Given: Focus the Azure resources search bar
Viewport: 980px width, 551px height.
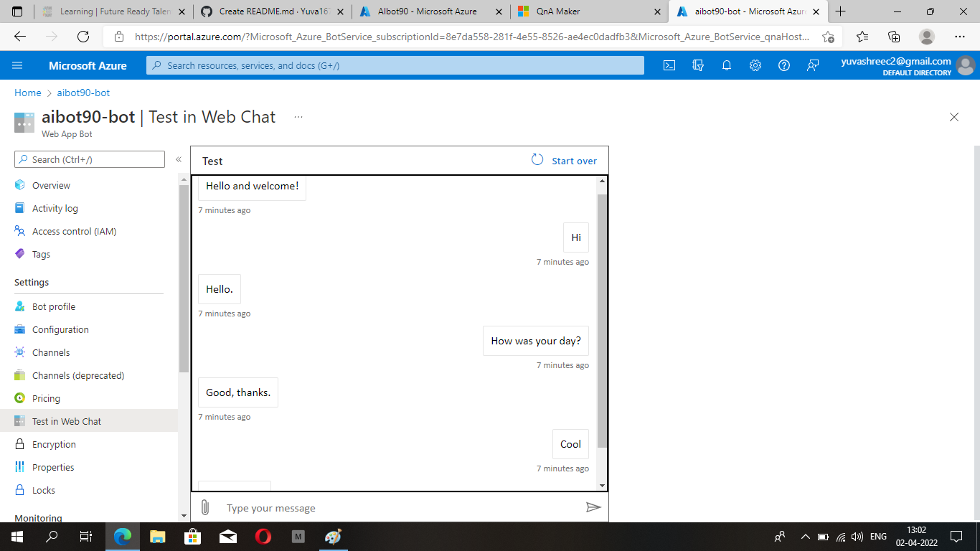Looking at the screenshot, I should (x=395, y=65).
